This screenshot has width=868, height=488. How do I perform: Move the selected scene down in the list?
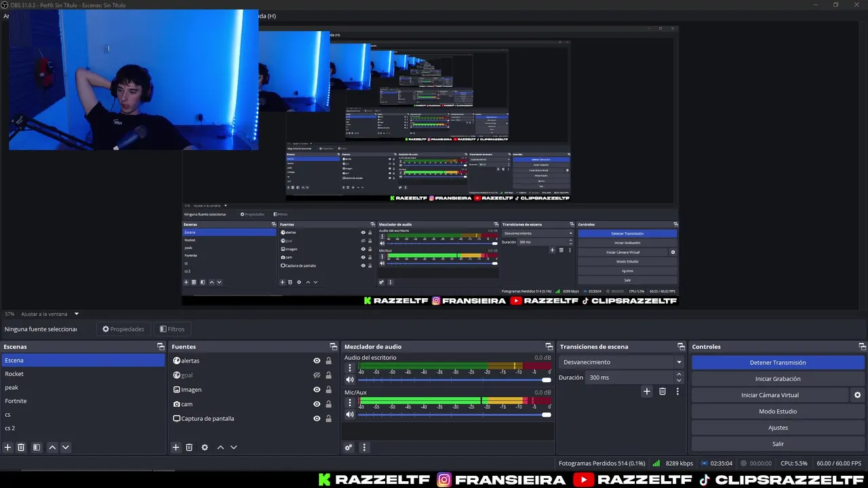point(66,447)
